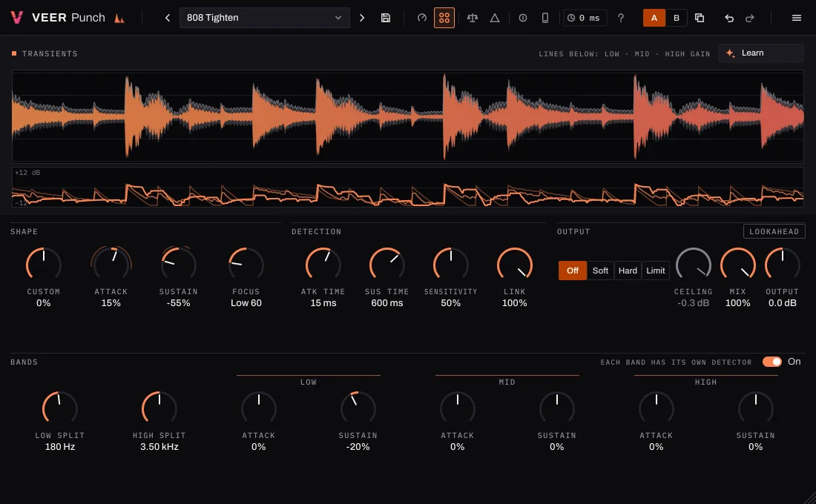
Task: Click the ATK TIME knob
Action: (323, 264)
